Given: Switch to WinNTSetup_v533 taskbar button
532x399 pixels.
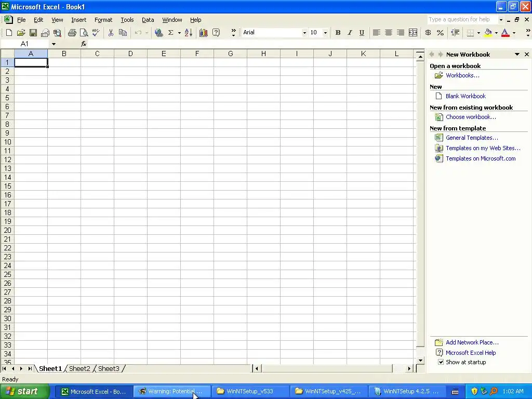Looking at the screenshot, I should point(250,391).
